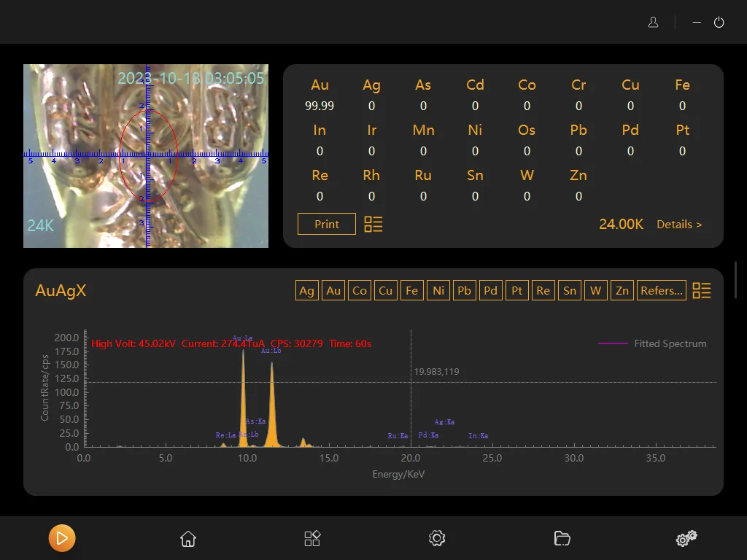This screenshot has height=560, width=747.
Task: Open the Refers... reference options
Action: click(x=662, y=290)
